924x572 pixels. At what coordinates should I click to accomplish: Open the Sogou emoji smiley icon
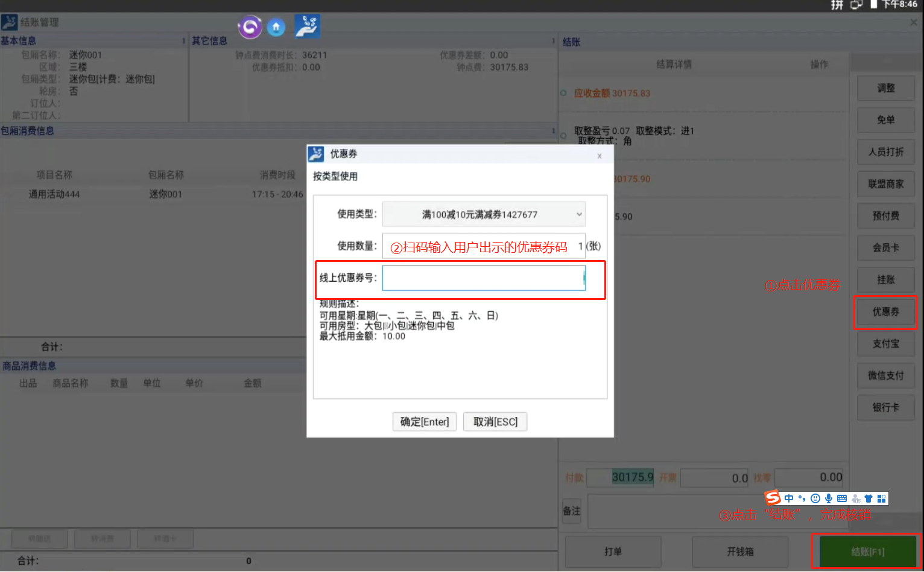[815, 498]
